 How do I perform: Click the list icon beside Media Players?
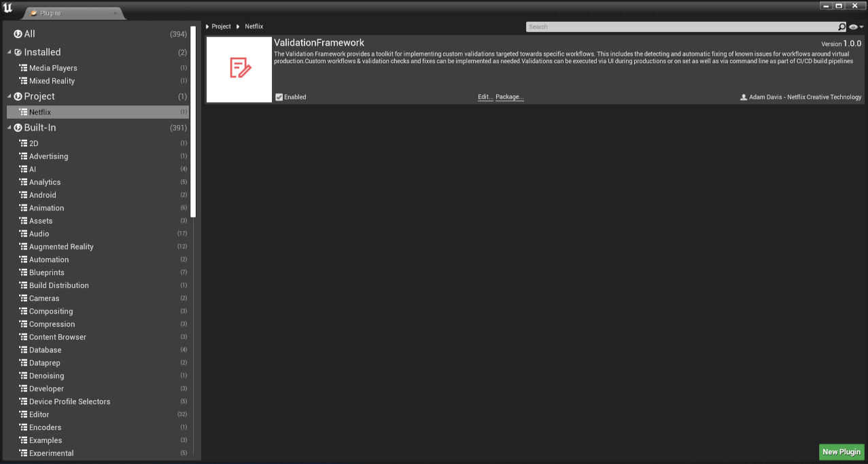23,68
